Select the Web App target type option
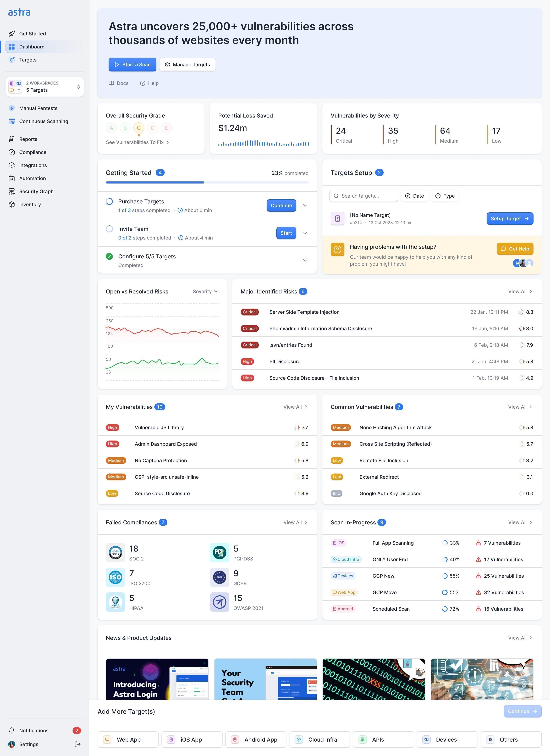550x756 pixels. pyautogui.click(x=128, y=739)
